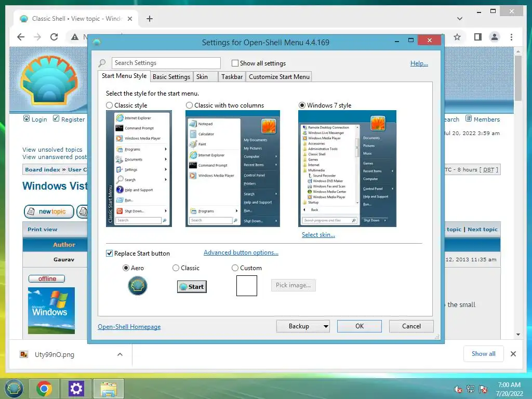Open the Skin tab
The image size is (532, 399).
pyautogui.click(x=205, y=77)
